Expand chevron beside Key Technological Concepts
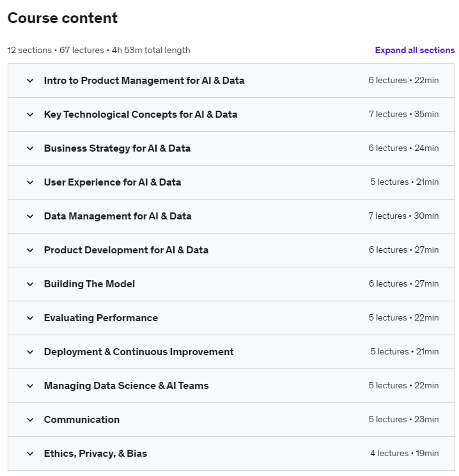 [30, 115]
